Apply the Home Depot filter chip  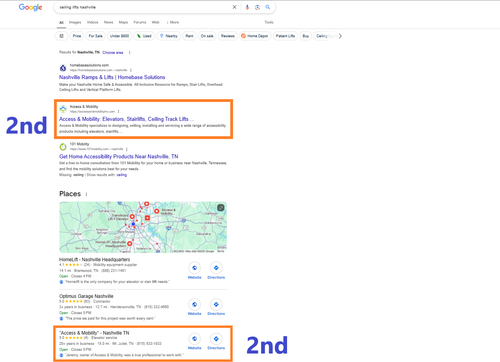255,36
